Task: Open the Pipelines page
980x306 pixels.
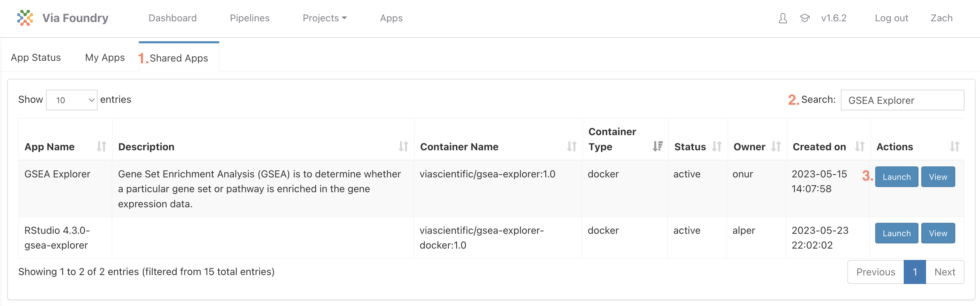Action: pos(249,18)
